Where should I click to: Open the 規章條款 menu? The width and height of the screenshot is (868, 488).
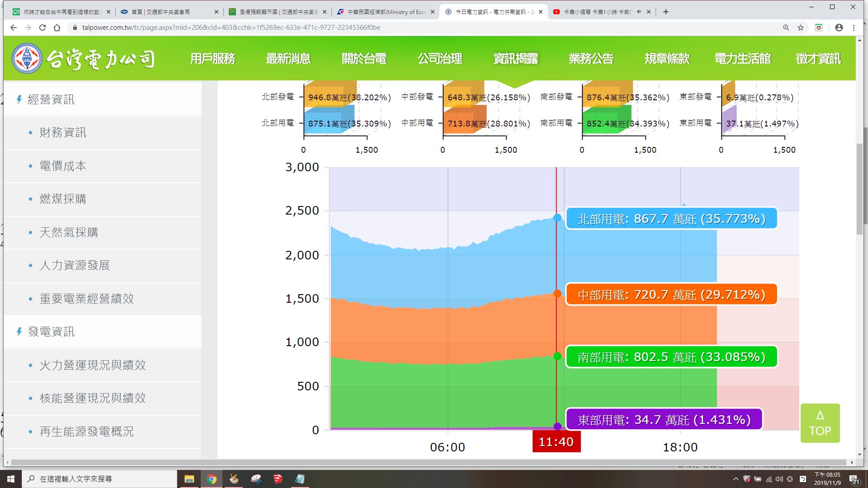click(x=667, y=59)
